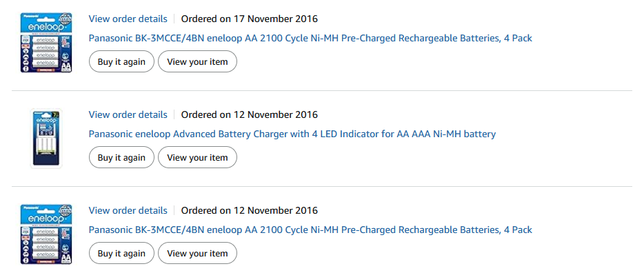
Task: Buy the 17 November battery pack again
Action: (121, 61)
